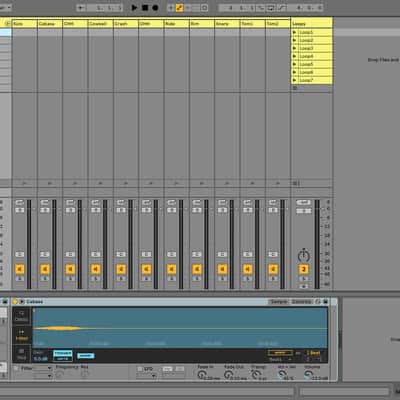
Task: Mute the Tom2 chain with its speaker button
Action: 273,269
